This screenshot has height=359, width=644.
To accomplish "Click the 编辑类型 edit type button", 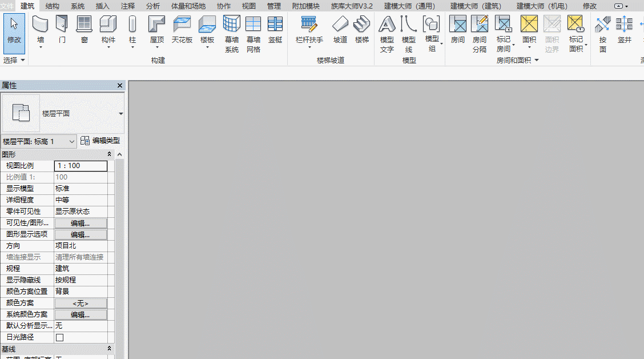I will point(100,141).
